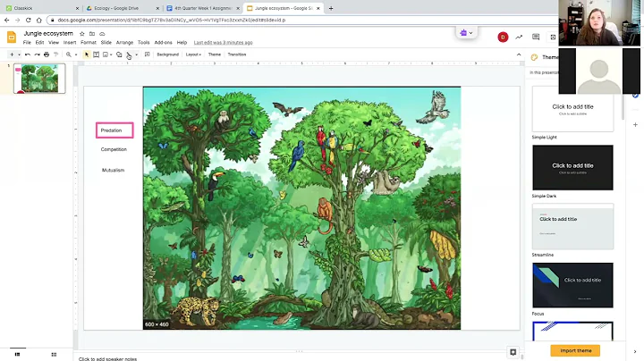
Task: Open the Add-ons menu
Action: 163,43
